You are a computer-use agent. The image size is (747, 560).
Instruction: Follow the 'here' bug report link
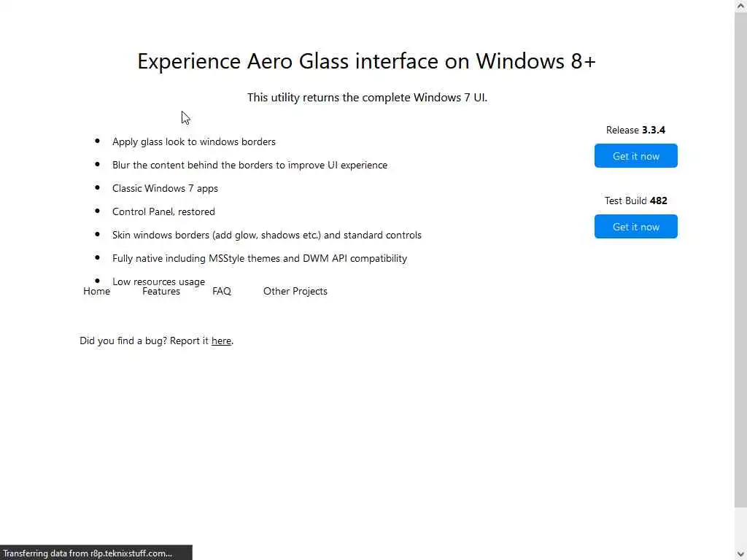(x=221, y=341)
